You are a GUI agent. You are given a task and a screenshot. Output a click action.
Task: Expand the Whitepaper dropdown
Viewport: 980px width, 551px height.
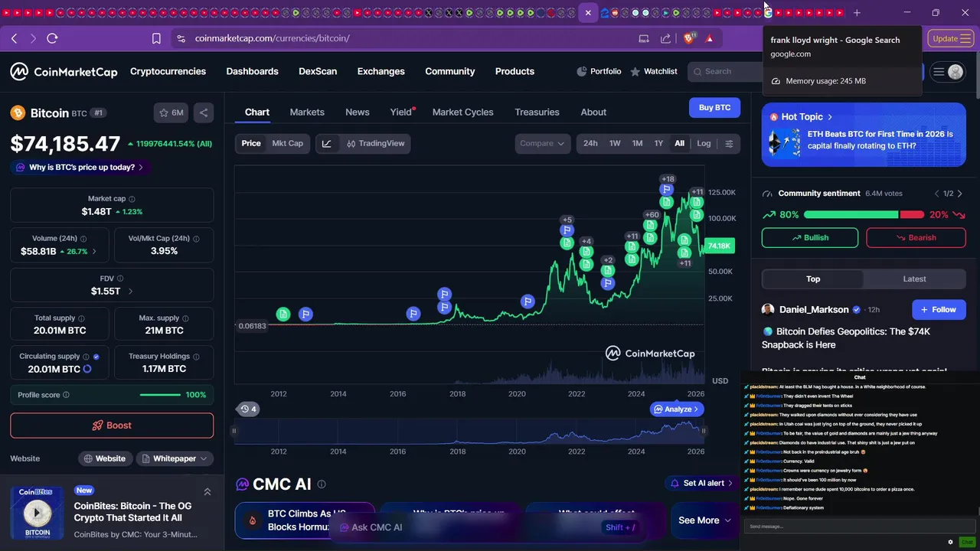[x=175, y=458]
